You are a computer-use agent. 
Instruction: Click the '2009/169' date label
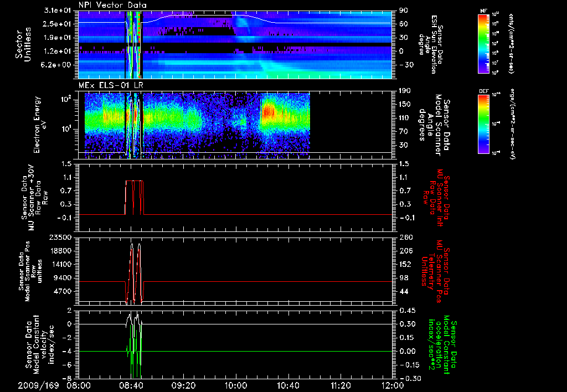(38, 385)
